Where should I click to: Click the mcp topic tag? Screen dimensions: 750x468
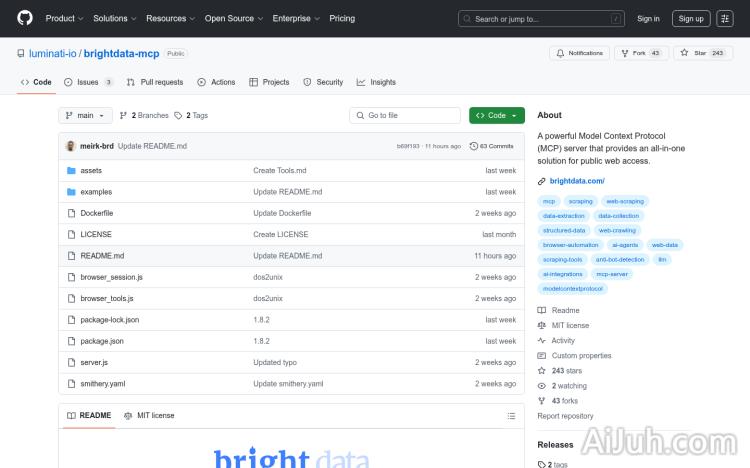coord(549,201)
